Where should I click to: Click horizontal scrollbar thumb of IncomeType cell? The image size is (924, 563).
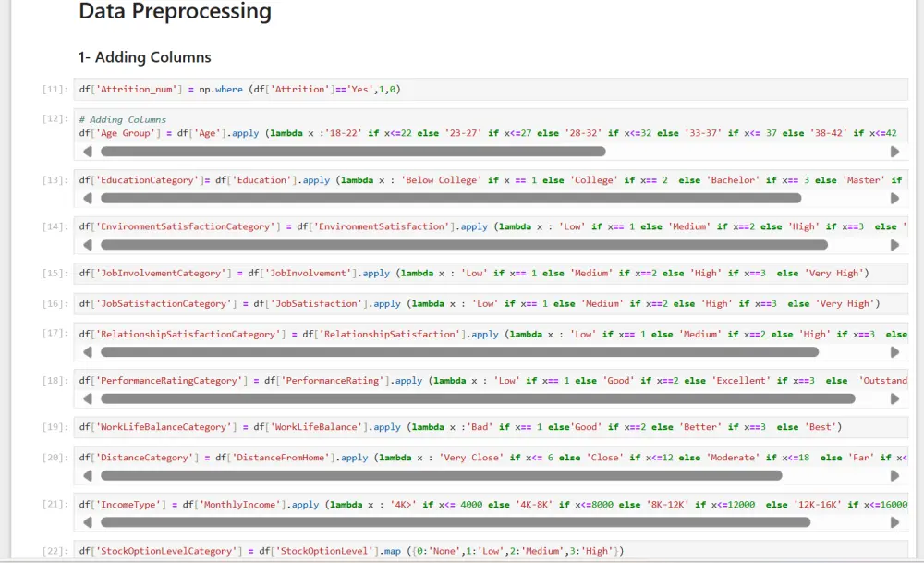coord(456,522)
